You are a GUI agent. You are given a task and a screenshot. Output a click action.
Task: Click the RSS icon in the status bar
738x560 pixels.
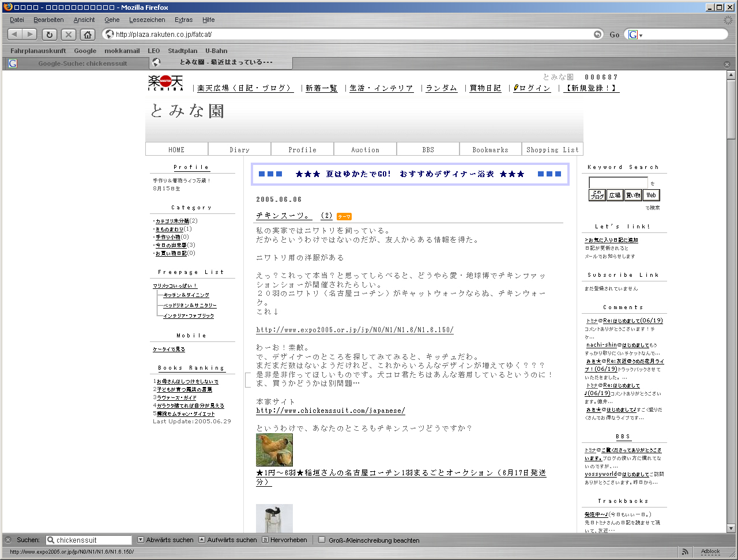tap(685, 552)
